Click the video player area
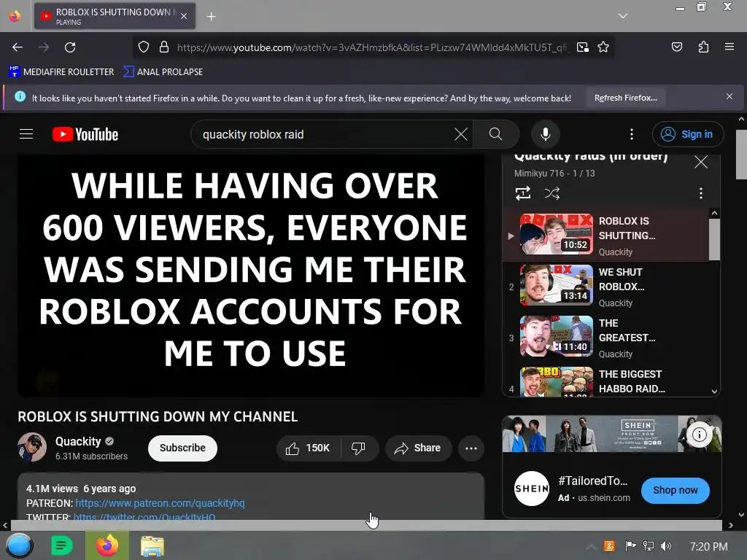 (x=251, y=275)
